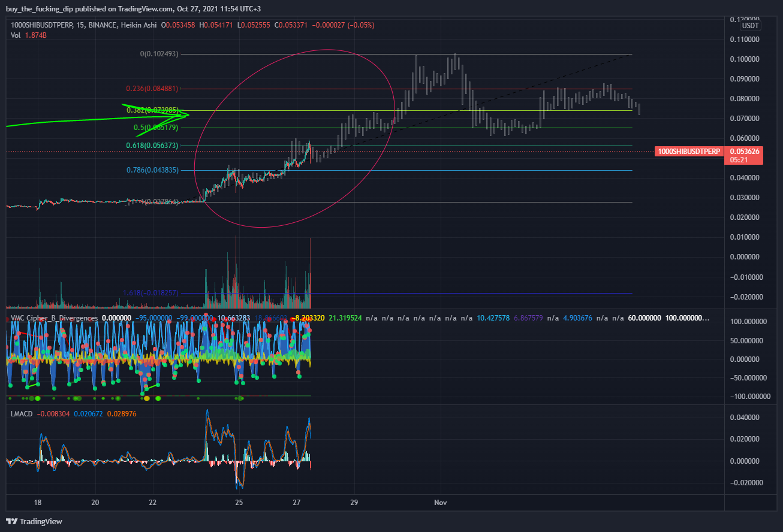Screen dimensions: 783x532
Task: Click the 0.090000 price axis label
Action: point(745,78)
